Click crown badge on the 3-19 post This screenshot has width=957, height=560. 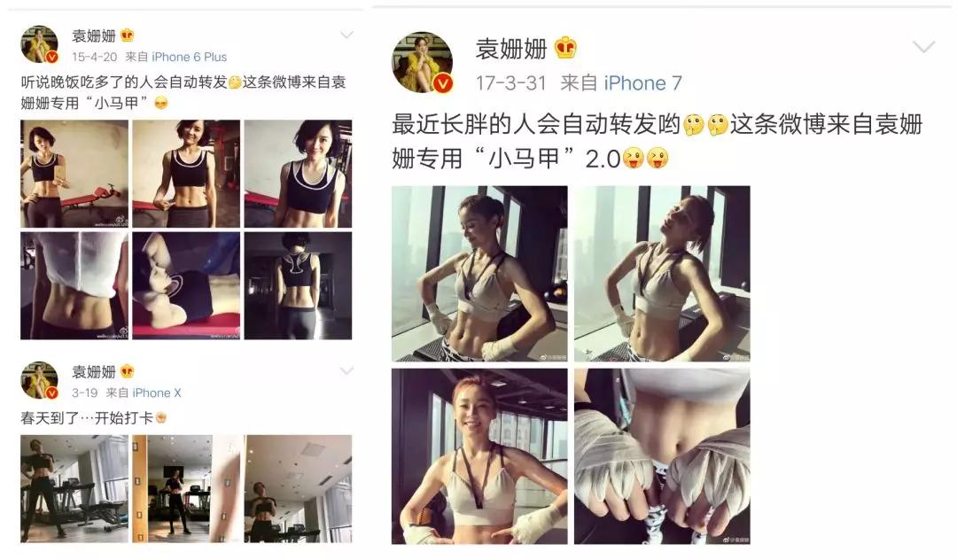[x=127, y=371]
